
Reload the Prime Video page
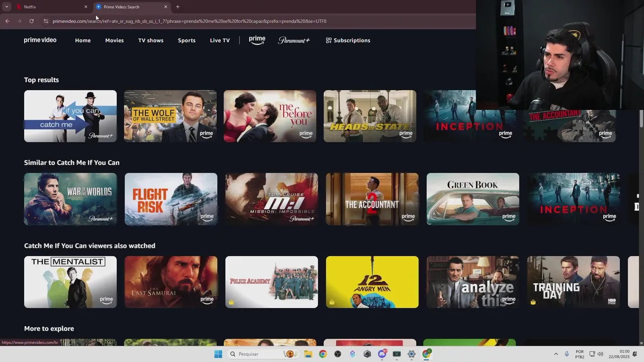click(31, 21)
